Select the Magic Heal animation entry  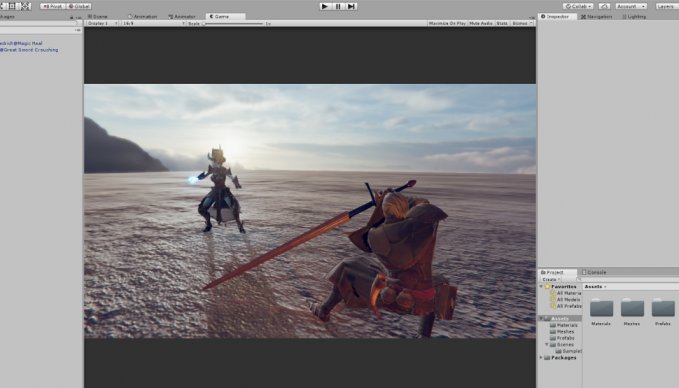click(x=21, y=43)
